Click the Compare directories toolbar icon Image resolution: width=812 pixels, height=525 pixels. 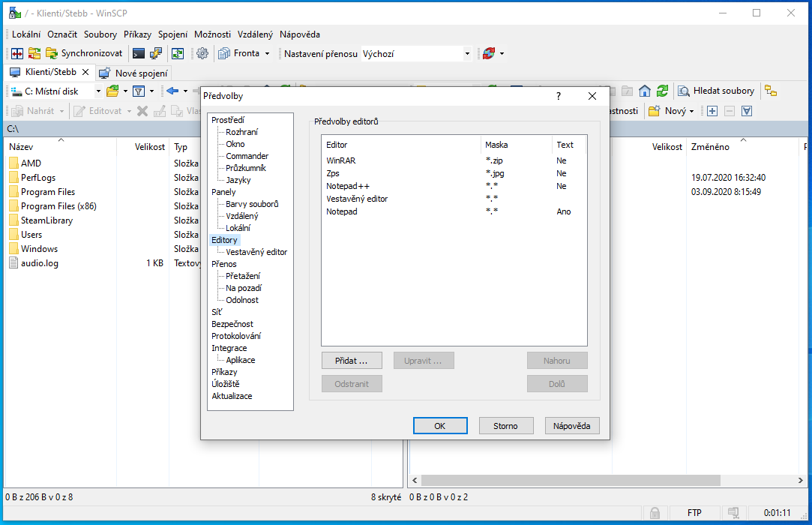coord(16,53)
